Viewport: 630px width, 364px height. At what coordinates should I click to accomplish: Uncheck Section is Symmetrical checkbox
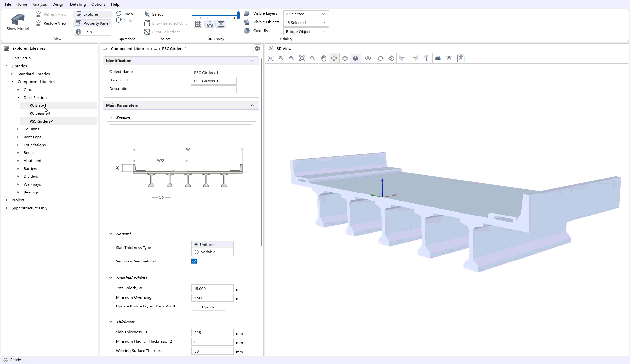pyautogui.click(x=194, y=261)
